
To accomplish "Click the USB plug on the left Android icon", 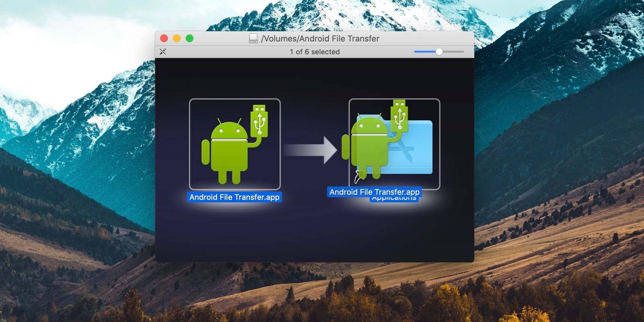I will coord(260,120).
